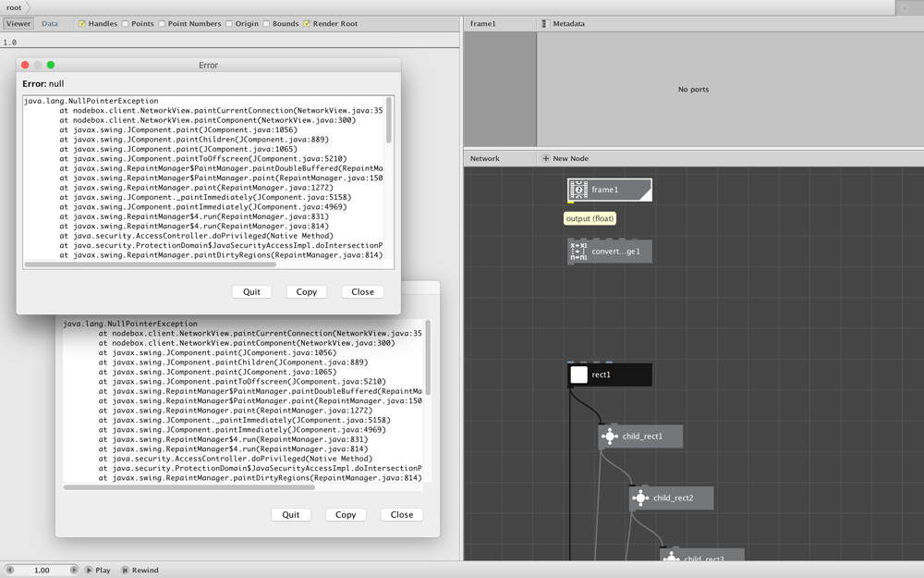Screen dimensions: 924x578
Task: Click the root breadcrumb
Action: tap(14, 7)
